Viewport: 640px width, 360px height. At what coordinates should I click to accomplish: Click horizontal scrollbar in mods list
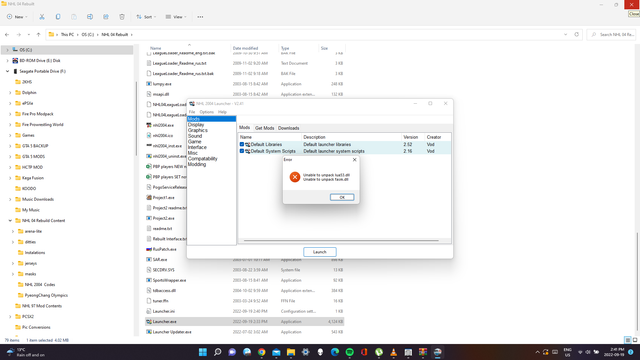(x=341, y=240)
